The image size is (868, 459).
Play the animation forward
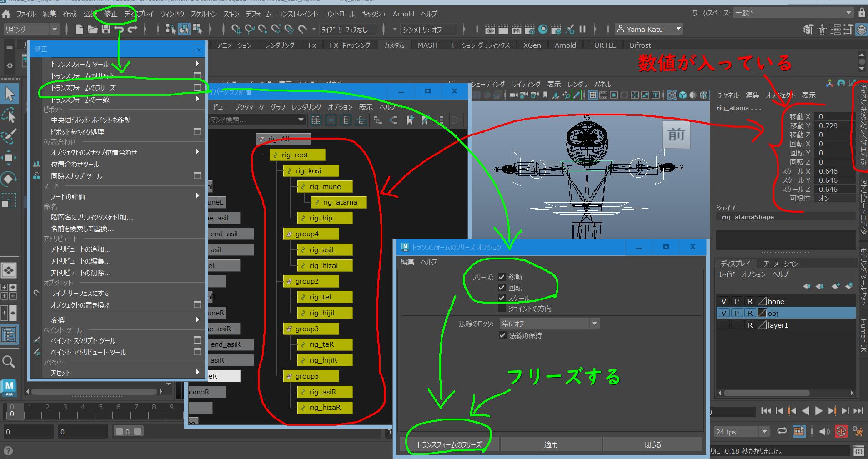[x=818, y=411]
